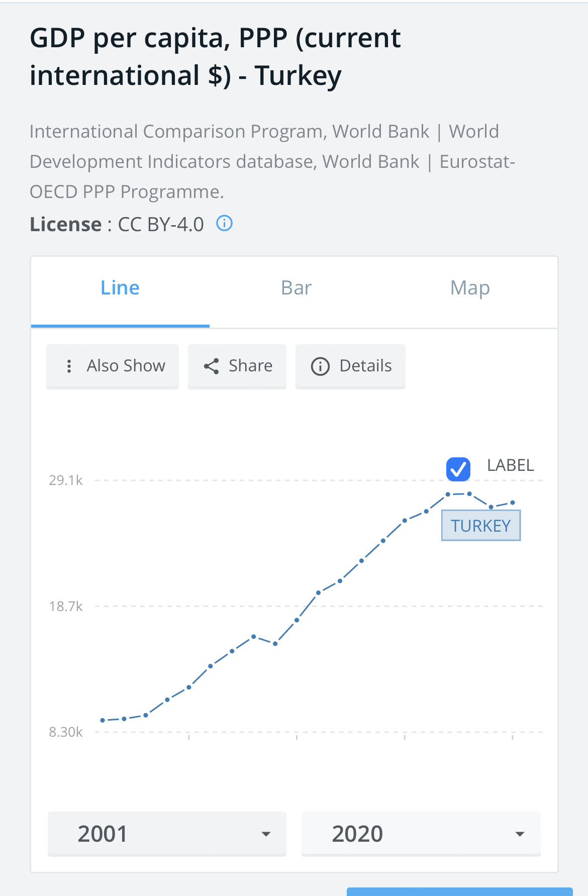Image resolution: width=588 pixels, height=896 pixels.
Task: Open the 2001 start year dropdown
Action: (x=167, y=834)
